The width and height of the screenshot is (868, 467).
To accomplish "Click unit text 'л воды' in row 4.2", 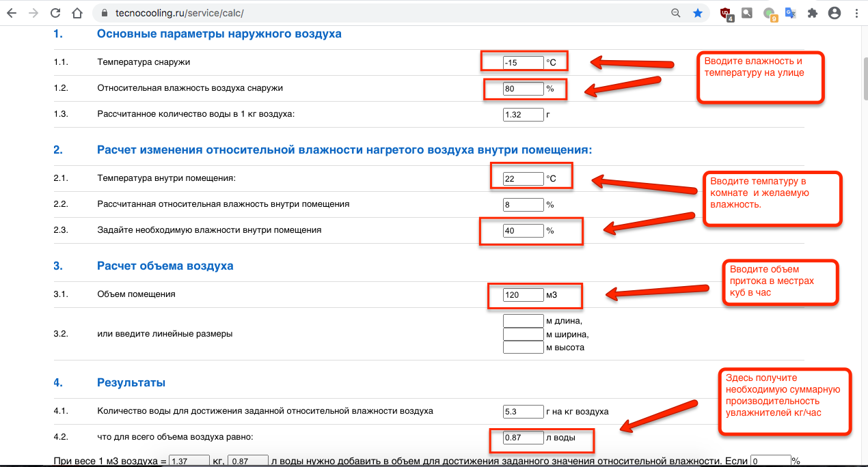I will pyautogui.click(x=560, y=438).
